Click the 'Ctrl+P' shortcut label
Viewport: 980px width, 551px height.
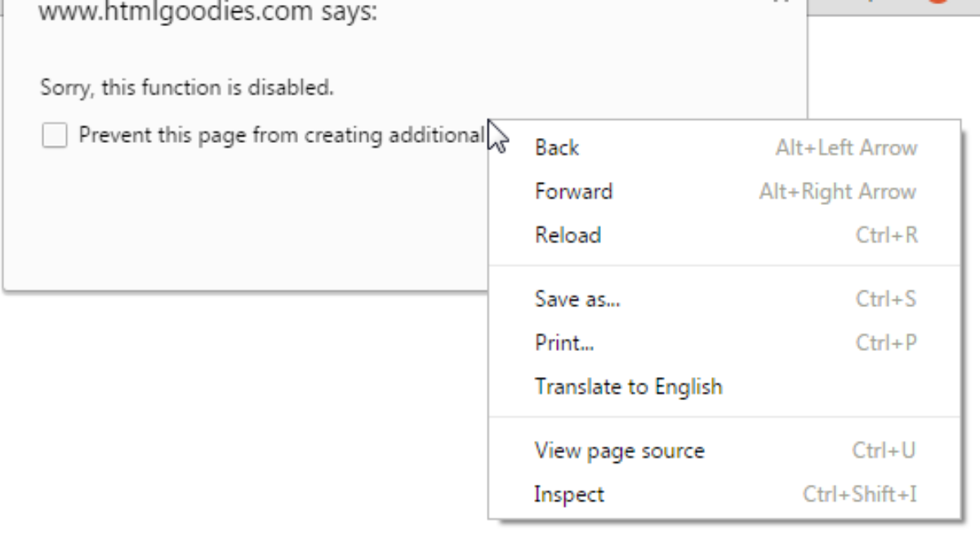(x=885, y=343)
